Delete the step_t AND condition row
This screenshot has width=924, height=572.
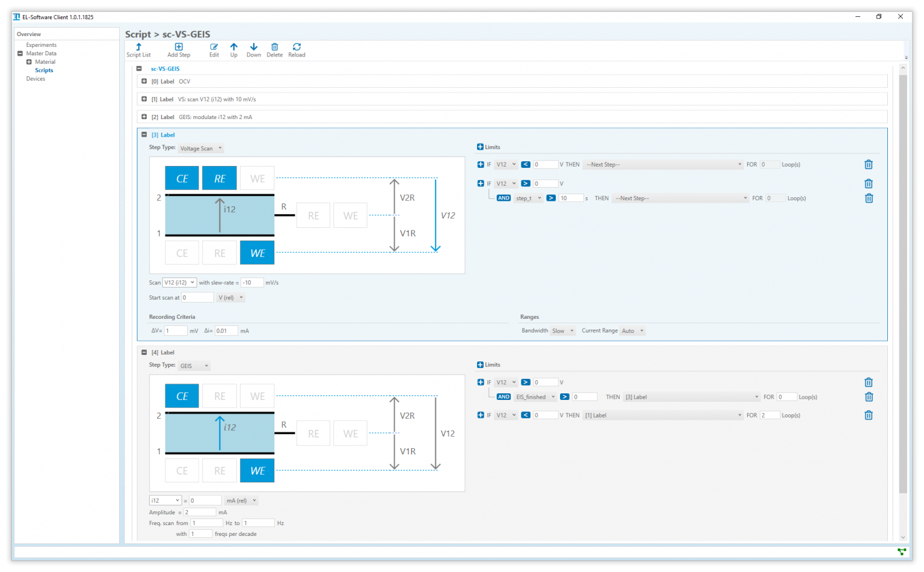click(869, 198)
